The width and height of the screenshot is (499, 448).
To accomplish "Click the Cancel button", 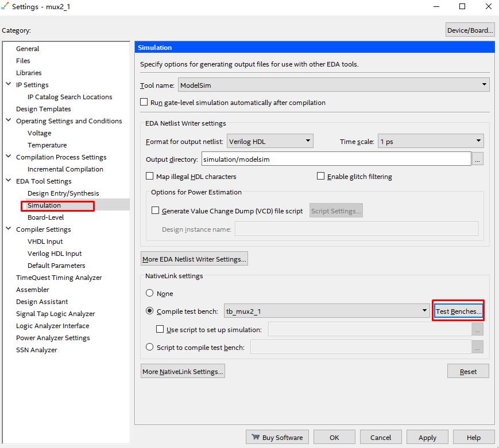I will click(x=381, y=438).
